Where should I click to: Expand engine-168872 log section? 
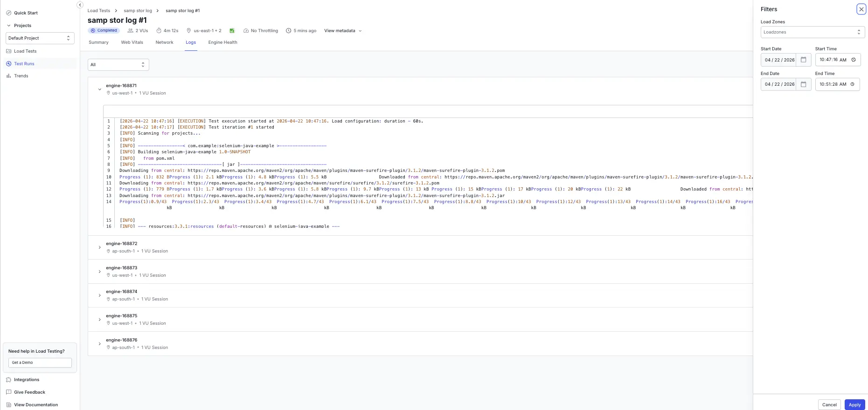pos(99,247)
